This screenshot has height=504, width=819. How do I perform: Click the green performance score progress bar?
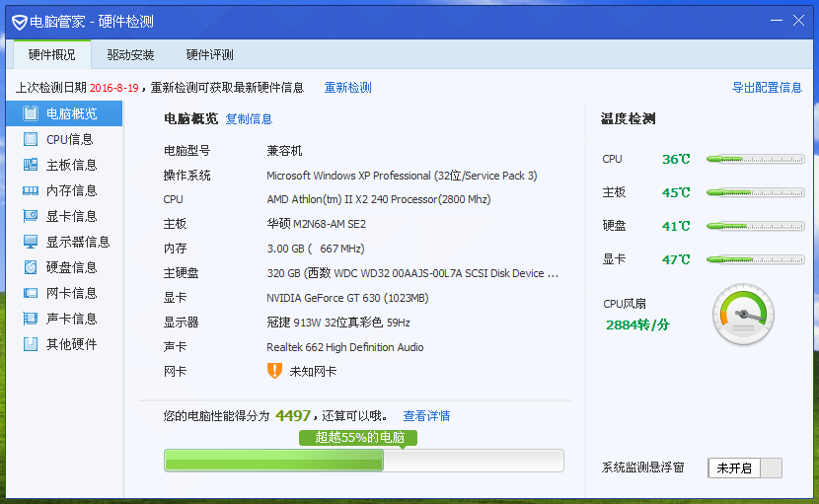363,461
